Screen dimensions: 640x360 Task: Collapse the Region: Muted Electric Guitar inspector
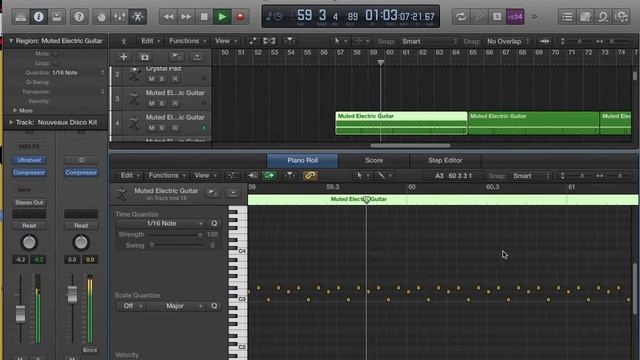(x=11, y=41)
